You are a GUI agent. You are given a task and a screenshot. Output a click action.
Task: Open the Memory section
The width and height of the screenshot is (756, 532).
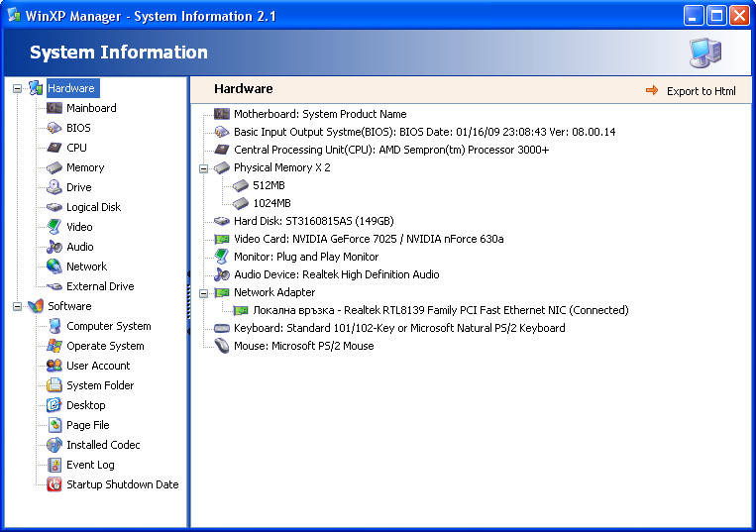click(85, 167)
